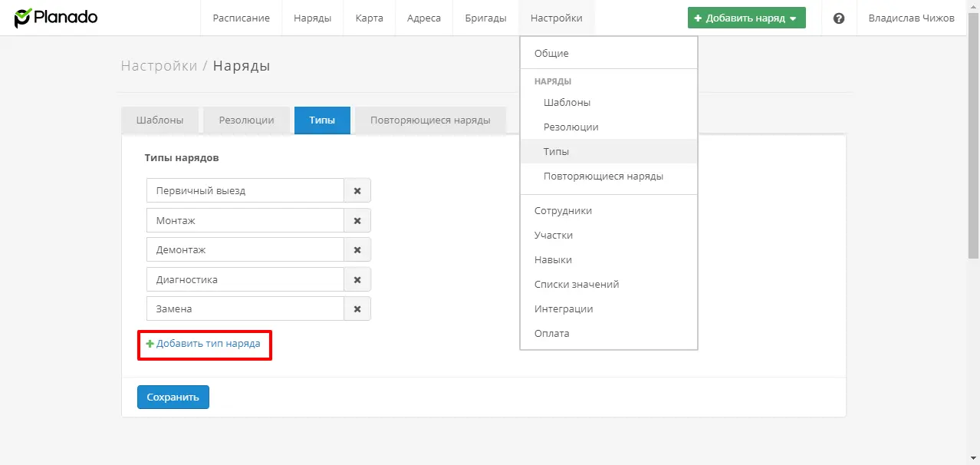Choose Интеграции in settings dropdown
The width and height of the screenshot is (980, 465).
point(609,308)
